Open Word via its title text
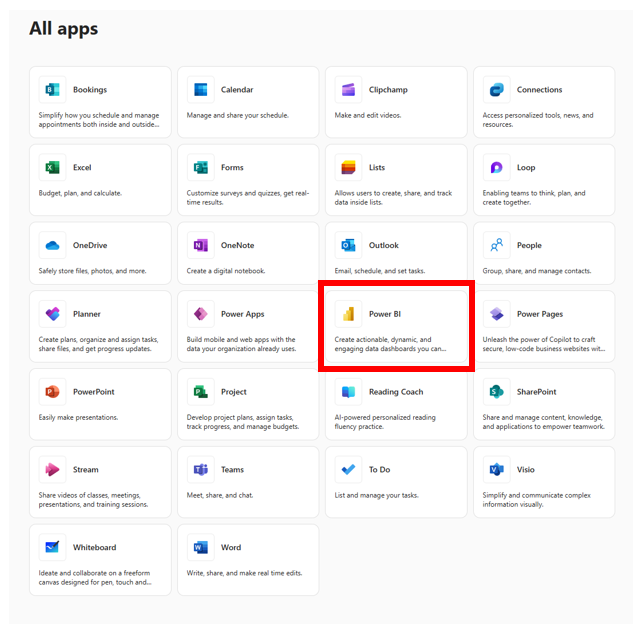 pos(231,547)
